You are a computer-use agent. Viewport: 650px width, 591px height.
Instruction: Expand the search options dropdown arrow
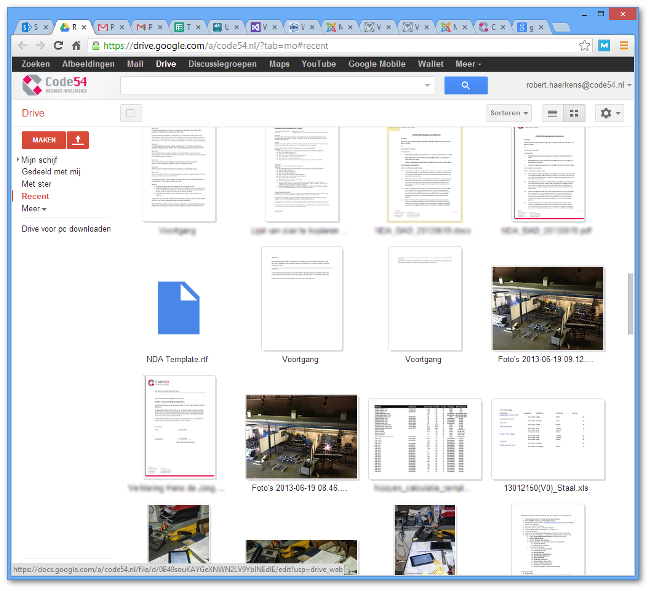point(427,85)
